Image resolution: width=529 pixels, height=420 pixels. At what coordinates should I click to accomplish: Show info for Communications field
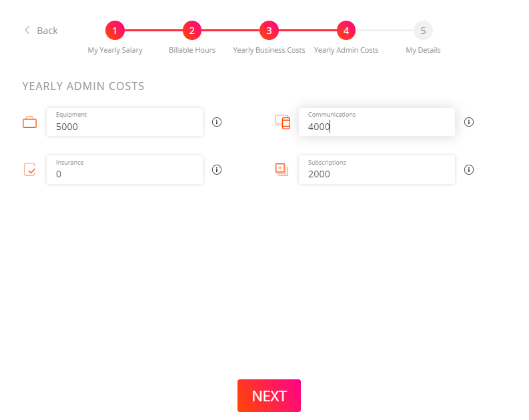[469, 122]
